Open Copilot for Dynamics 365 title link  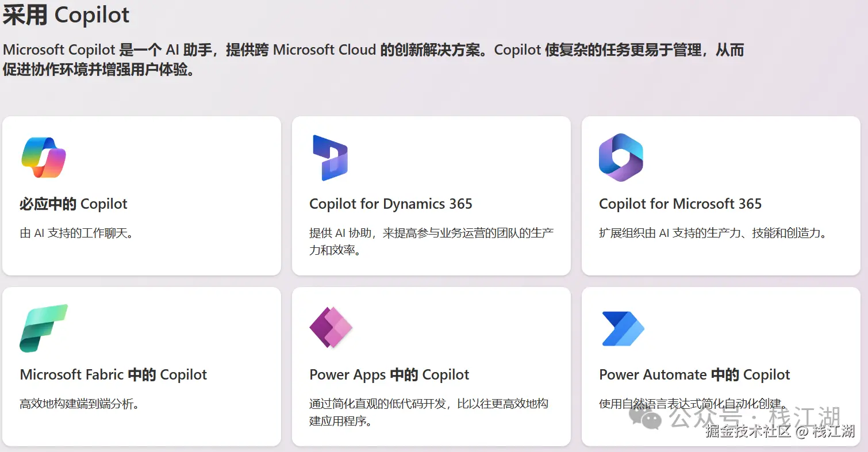(x=391, y=204)
